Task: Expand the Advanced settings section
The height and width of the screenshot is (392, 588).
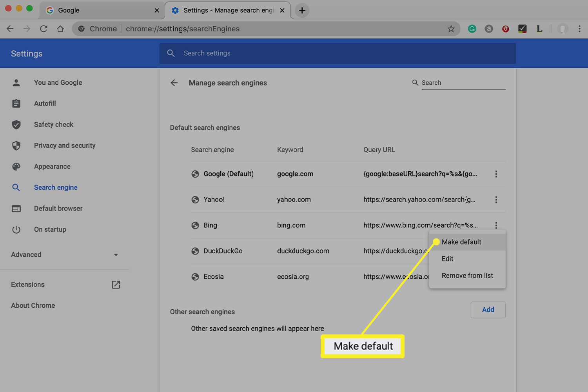Action: [65, 255]
